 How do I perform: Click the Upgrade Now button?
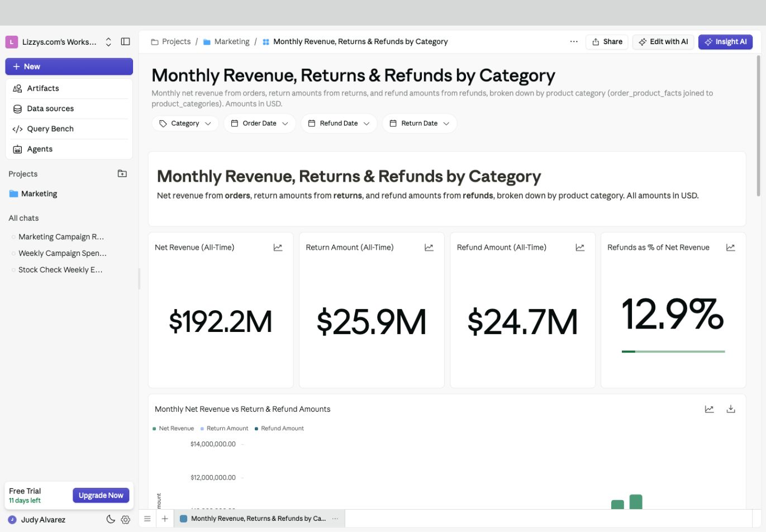(101, 495)
